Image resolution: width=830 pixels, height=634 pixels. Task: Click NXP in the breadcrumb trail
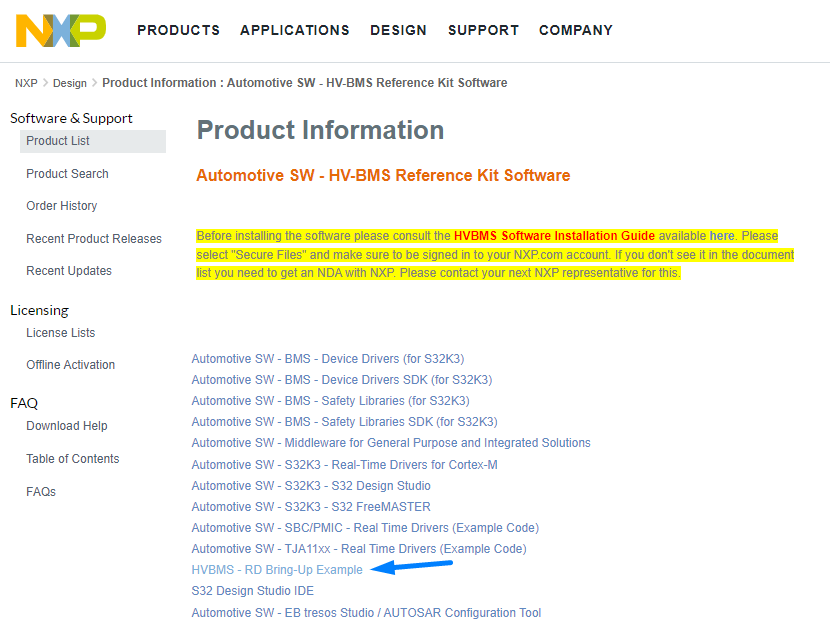[25, 83]
